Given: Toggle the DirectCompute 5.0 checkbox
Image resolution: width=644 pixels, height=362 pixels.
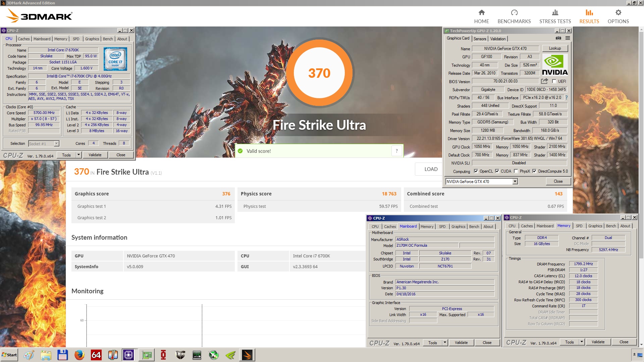Looking at the screenshot, I should tap(534, 171).
